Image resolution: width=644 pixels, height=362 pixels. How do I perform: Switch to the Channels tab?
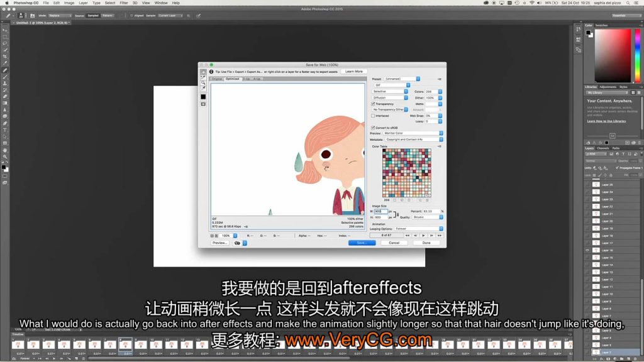tap(603, 148)
